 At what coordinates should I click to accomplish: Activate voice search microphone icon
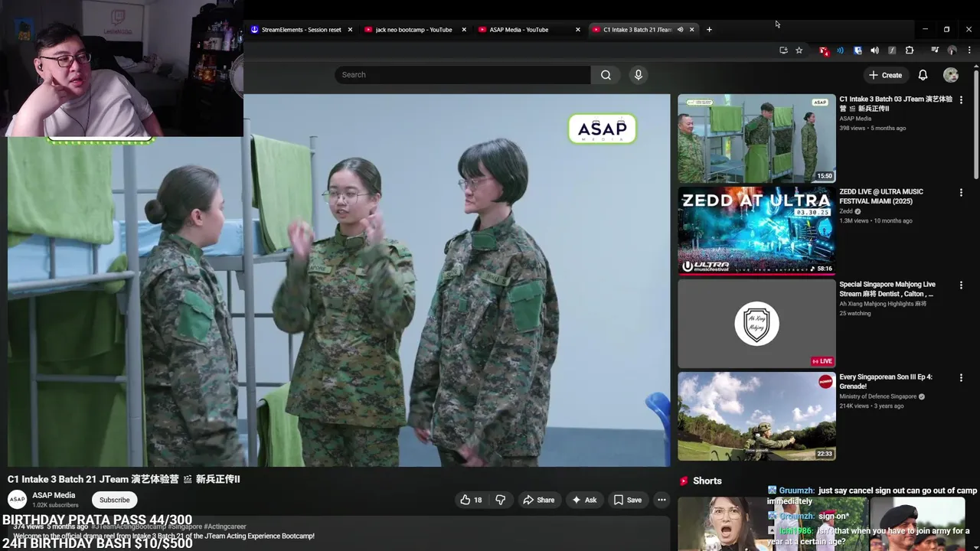(639, 75)
